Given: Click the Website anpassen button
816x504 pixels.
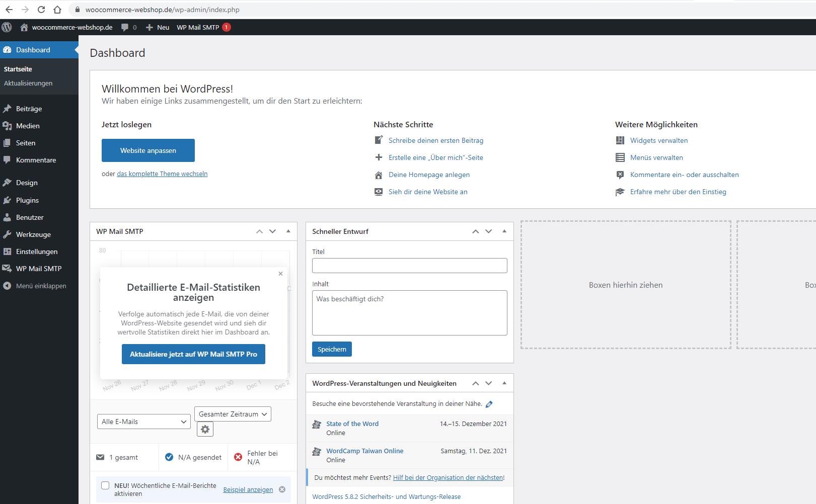Looking at the screenshot, I should point(148,150).
